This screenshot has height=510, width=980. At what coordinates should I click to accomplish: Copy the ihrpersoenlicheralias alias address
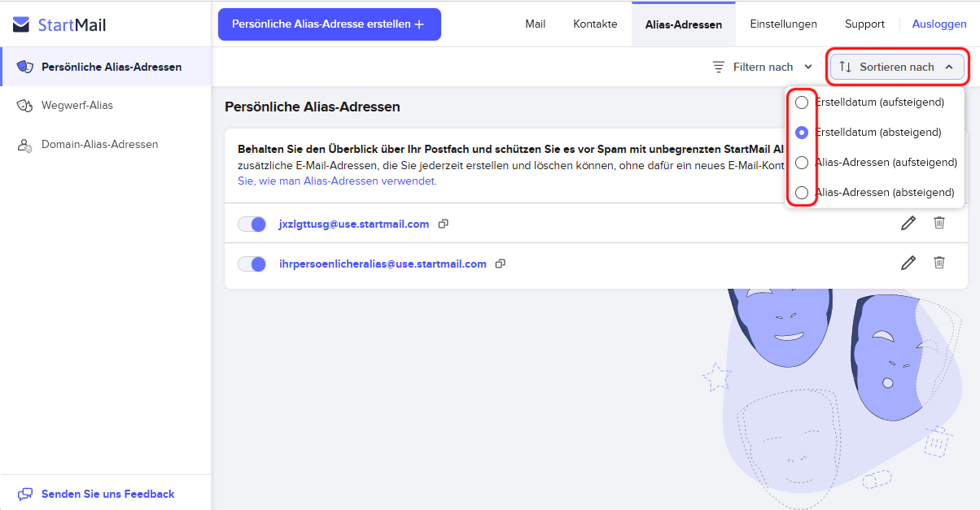point(501,264)
